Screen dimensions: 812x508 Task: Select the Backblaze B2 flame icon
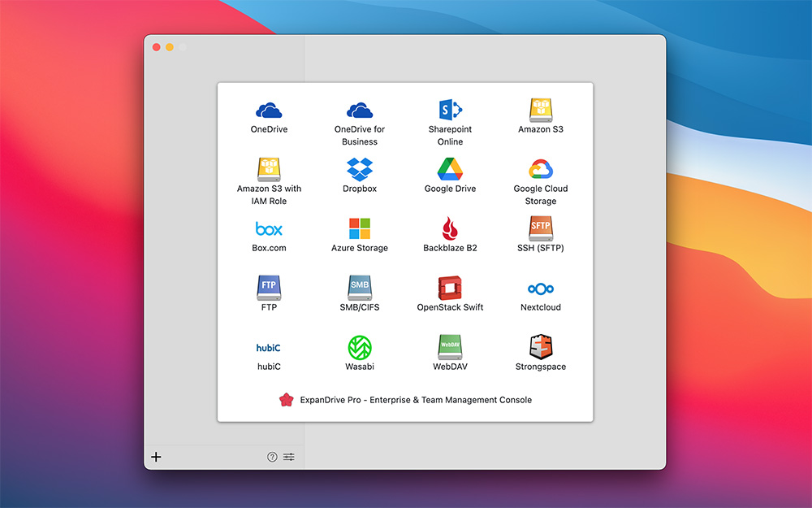click(450, 228)
